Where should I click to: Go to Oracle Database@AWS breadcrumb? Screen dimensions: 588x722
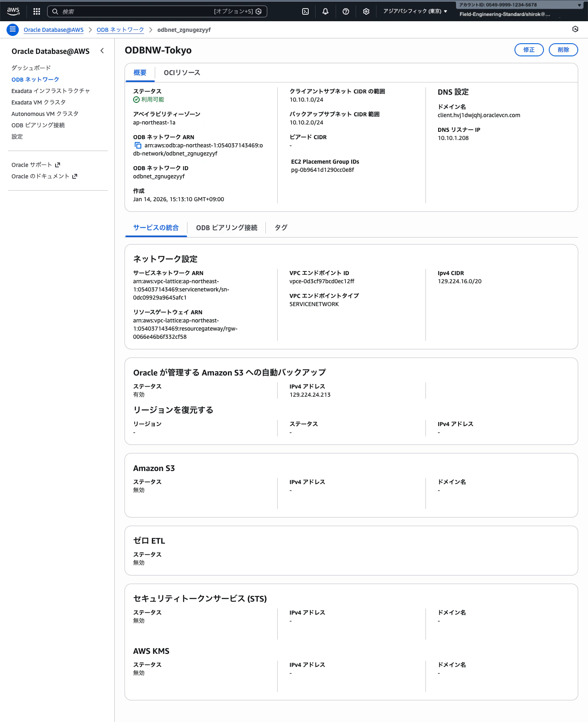click(53, 30)
